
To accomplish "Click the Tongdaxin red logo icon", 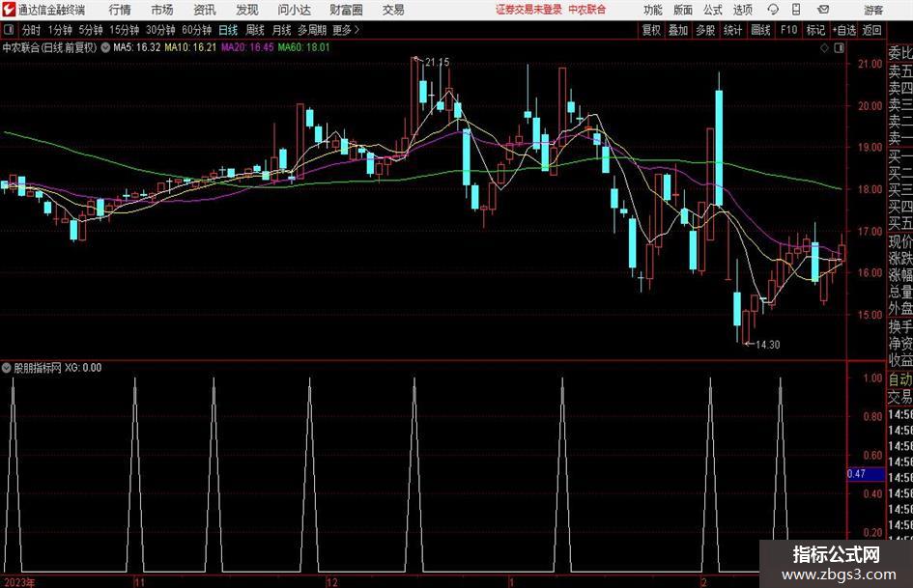I will click(9, 10).
